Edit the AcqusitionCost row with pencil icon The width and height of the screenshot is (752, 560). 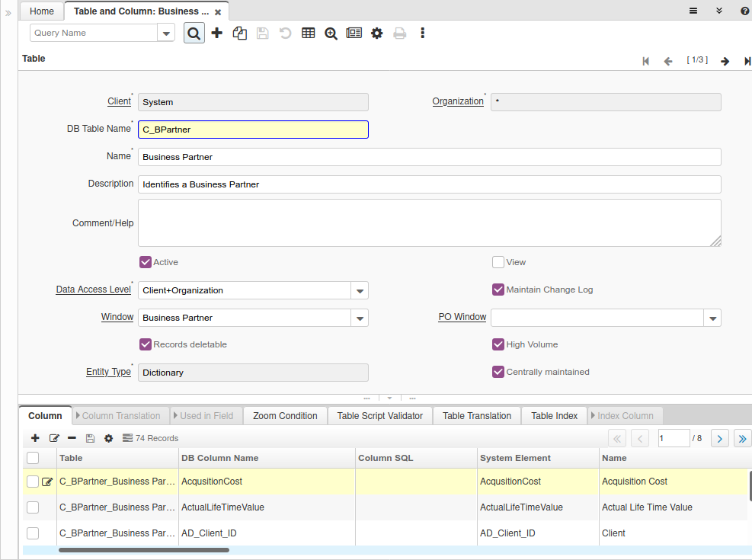pos(47,482)
